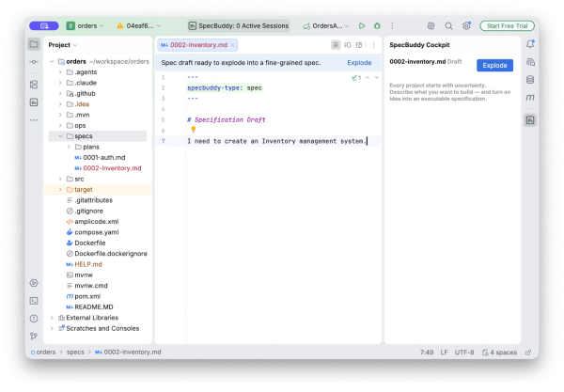Click the blue Explode button in Cockpit
Viewport: 564px width, 392px height.
tap(494, 66)
